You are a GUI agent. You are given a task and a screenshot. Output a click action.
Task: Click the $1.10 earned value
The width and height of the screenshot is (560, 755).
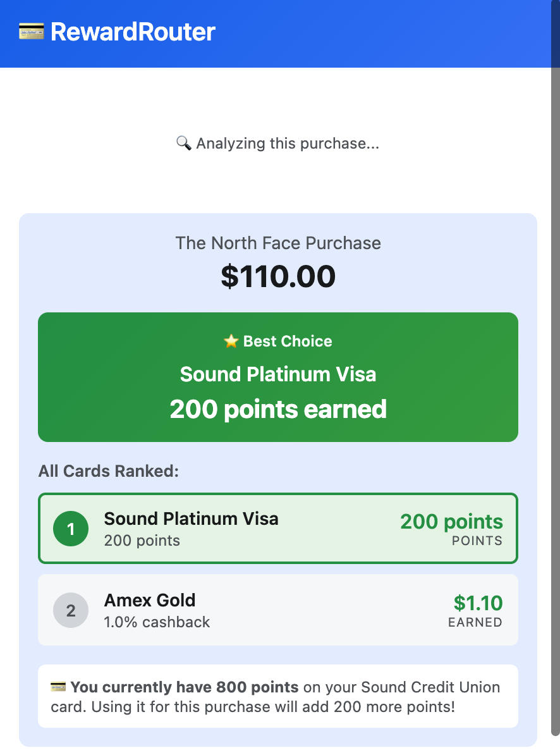coord(478,603)
